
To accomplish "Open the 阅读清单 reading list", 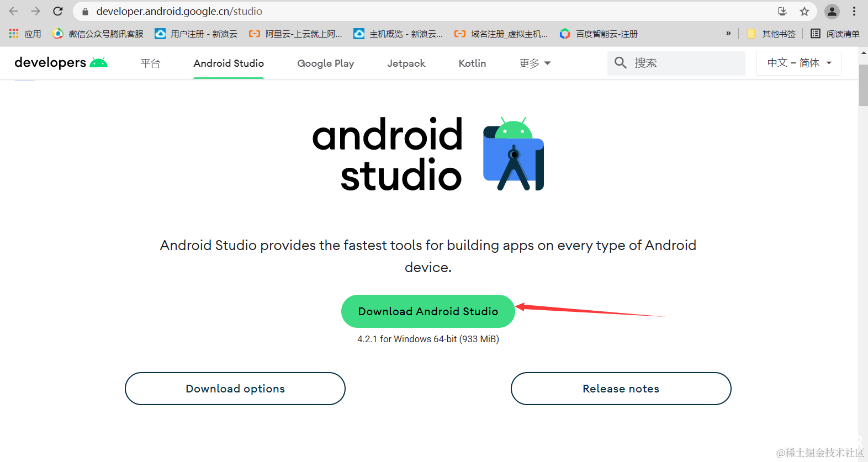I will (x=835, y=34).
